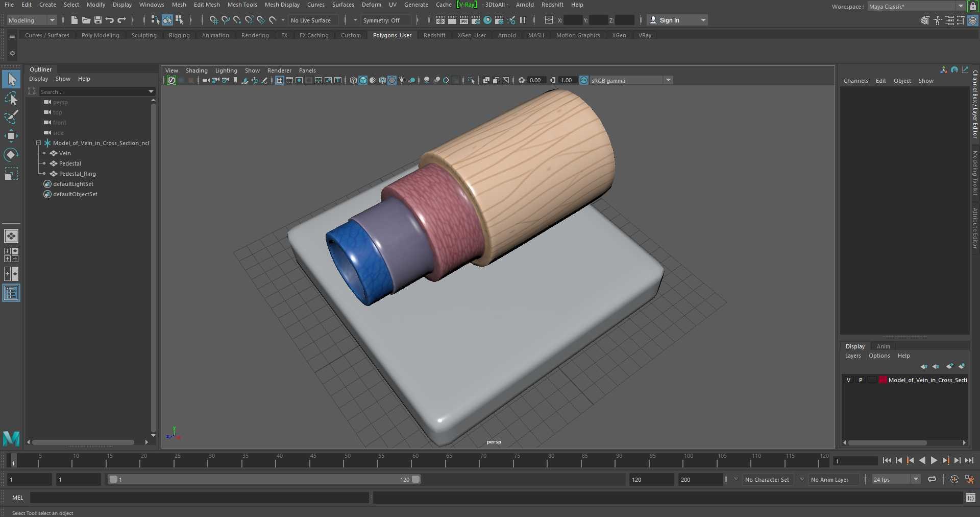Viewport: 980px width, 517px height.
Task: Click the time range slider bar
Action: (x=264, y=479)
